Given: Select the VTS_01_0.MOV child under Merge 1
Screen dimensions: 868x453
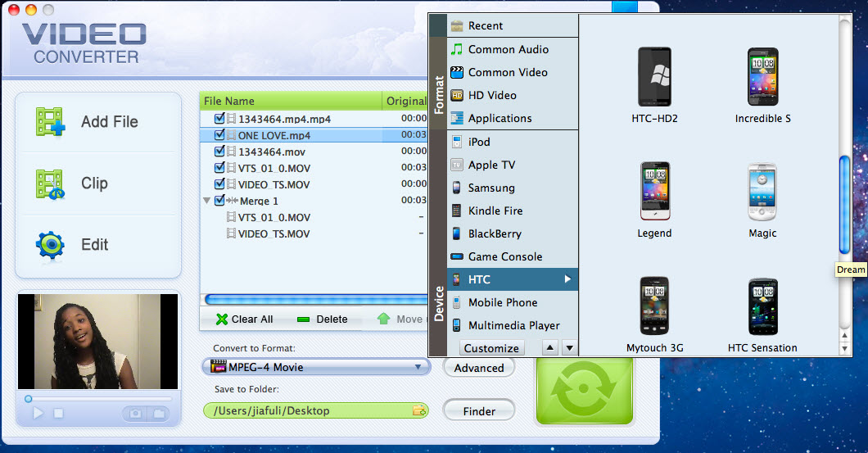Looking at the screenshot, I should (314, 217).
